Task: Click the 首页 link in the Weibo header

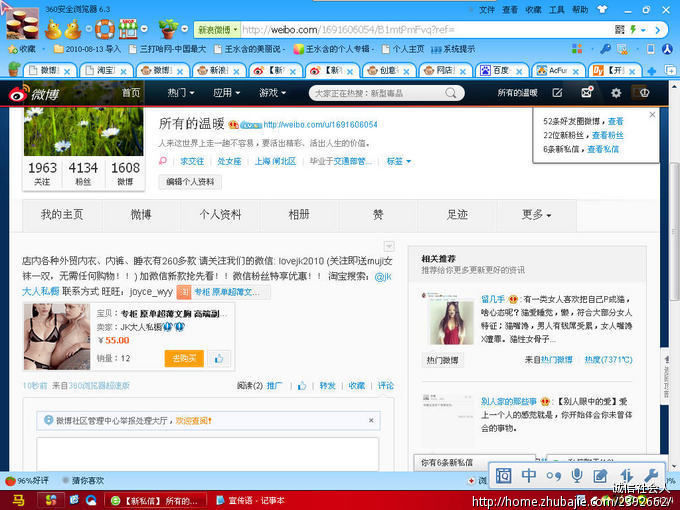Action: (131, 93)
